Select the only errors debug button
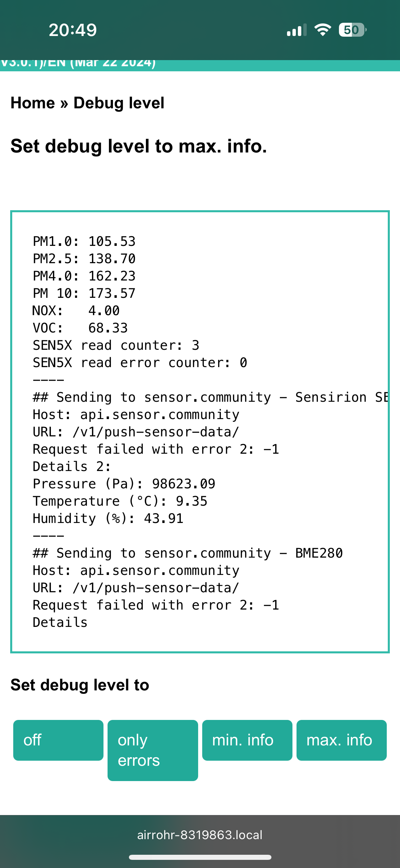 tap(153, 750)
